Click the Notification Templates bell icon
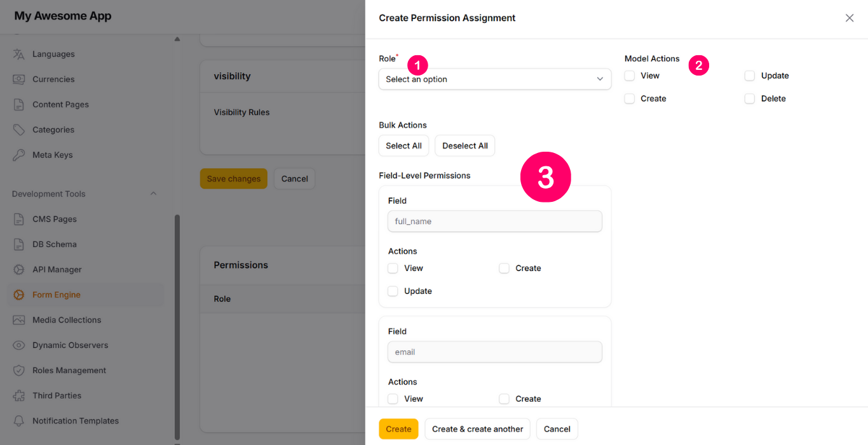This screenshot has height=445, width=868. click(19, 421)
